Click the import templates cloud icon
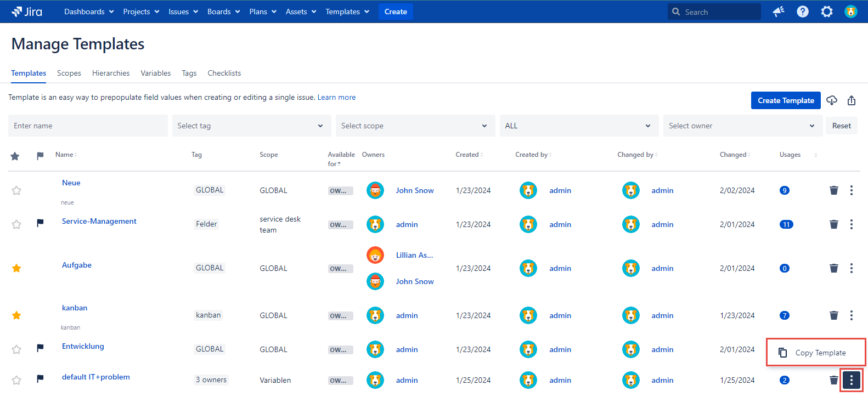 point(832,100)
